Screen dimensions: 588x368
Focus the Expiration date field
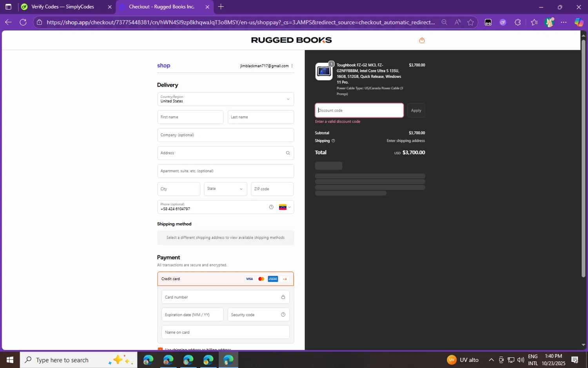(x=192, y=315)
